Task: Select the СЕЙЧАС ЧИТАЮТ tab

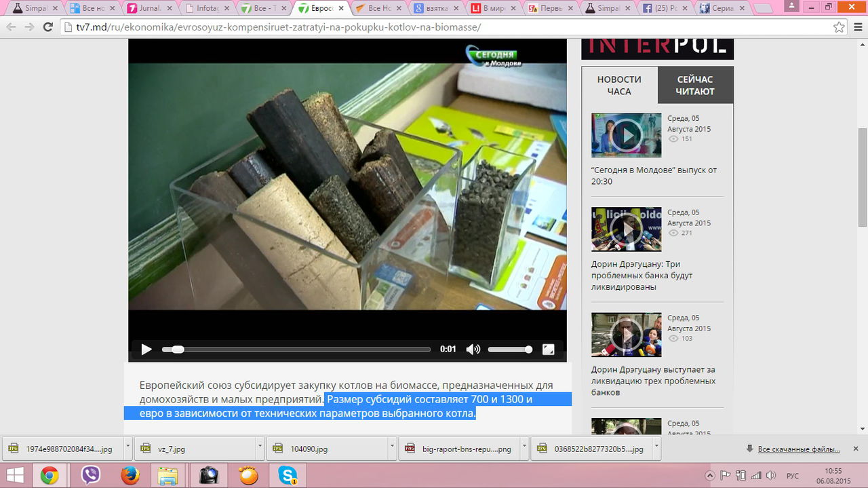Action: 696,86
